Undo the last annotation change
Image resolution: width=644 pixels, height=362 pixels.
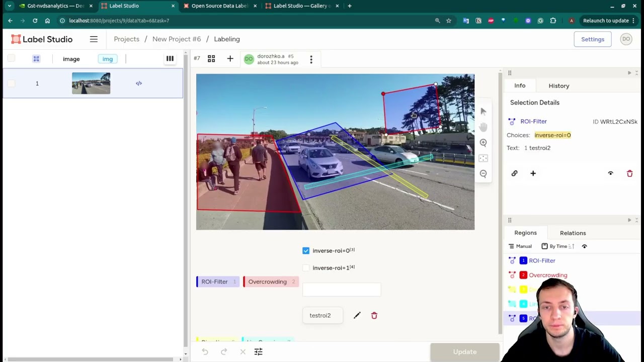pyautogui.click(x=205, y=352)
